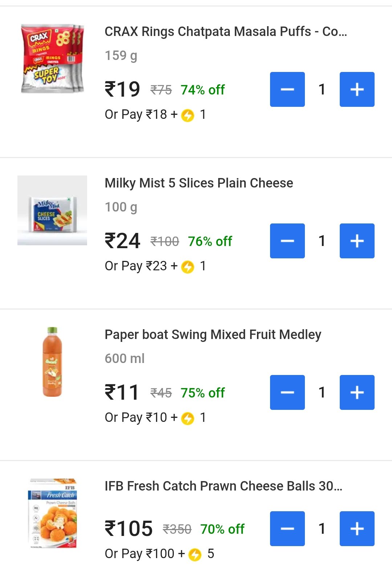Decrease IFB Fresh Catch Prawn Cheese Balls quantity
The image size is (392, 577).
(x=287, y=529)
